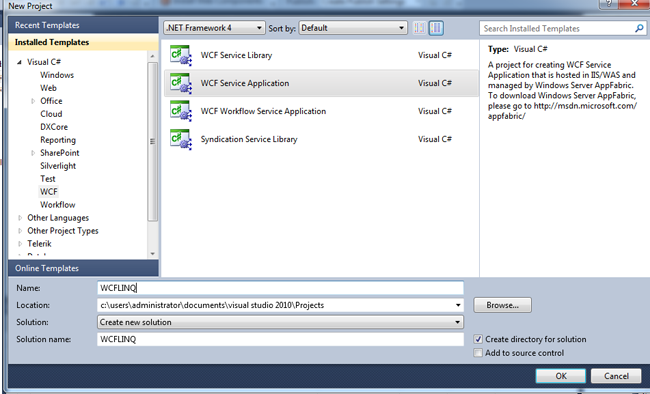
Task: Click inside the Solution name field
Action: (281, 339)
